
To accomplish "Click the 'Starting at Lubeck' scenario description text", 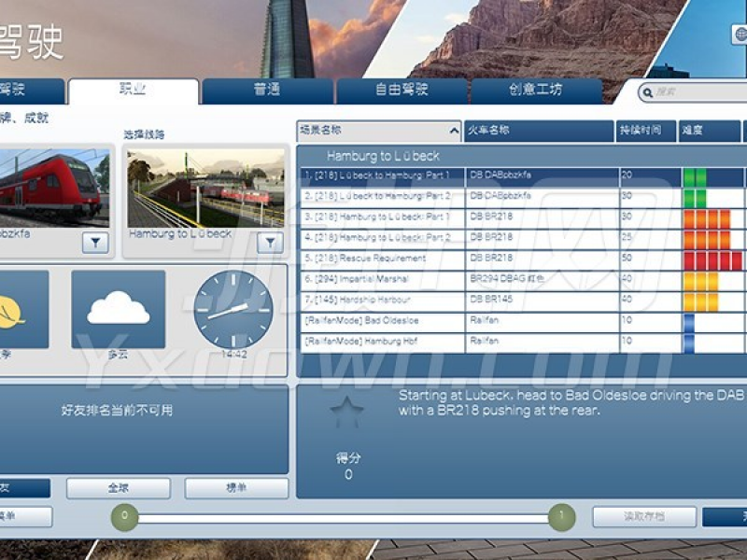I will pos(571,403).
